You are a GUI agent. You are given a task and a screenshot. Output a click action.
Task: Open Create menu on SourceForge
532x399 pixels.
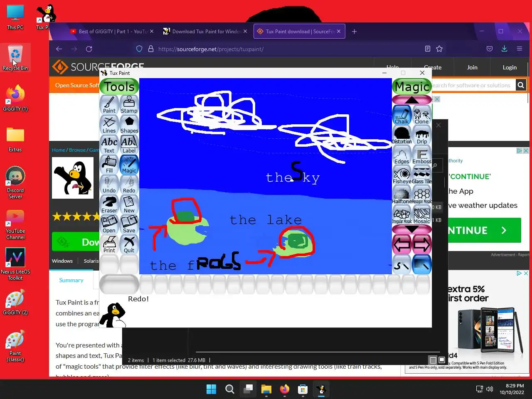pos(433,67)
